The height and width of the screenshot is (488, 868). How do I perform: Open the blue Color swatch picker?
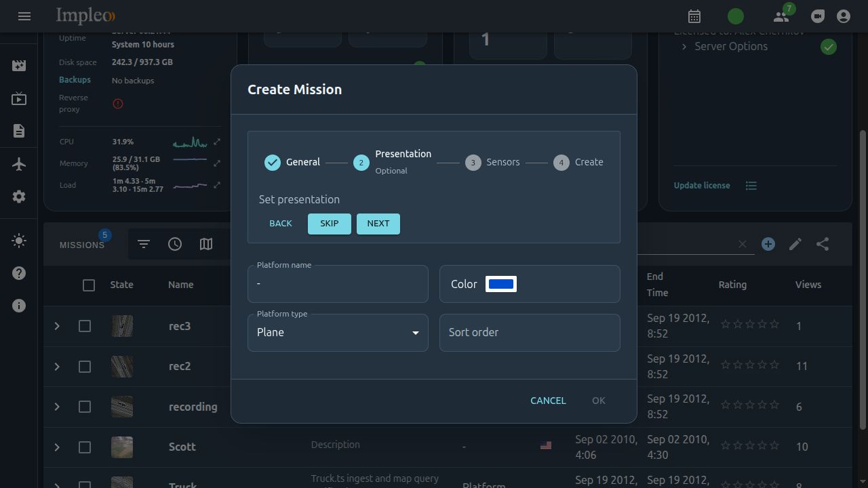point(501,284)
